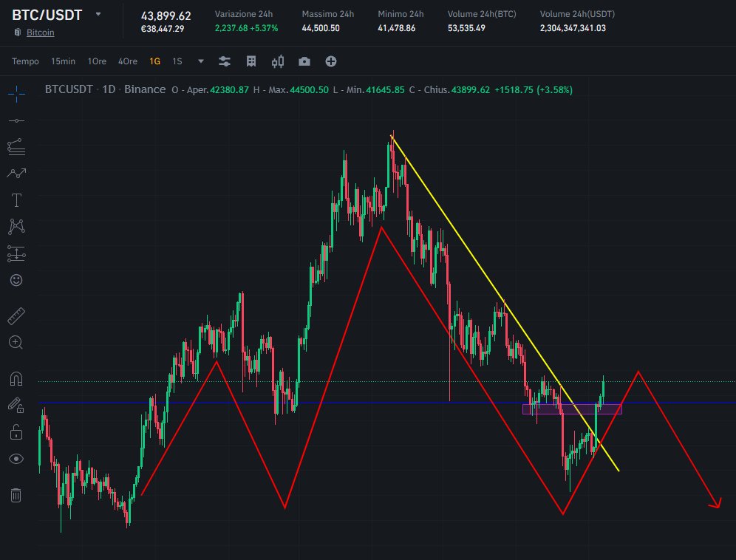
Task: Click the Massimo 24h value 44,500.50
Action: 321,28
